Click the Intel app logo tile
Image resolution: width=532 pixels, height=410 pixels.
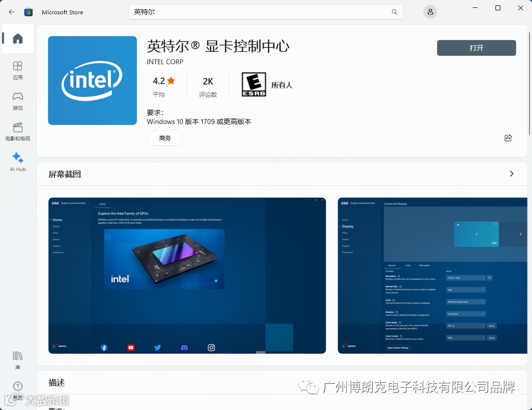(x=92, y=81)
